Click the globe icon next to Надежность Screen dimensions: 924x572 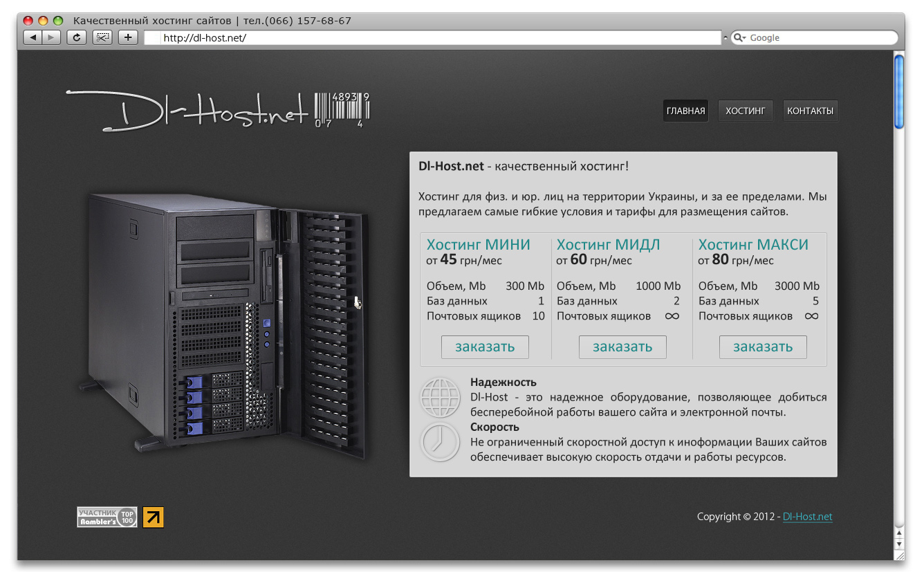tap(441, 398)
